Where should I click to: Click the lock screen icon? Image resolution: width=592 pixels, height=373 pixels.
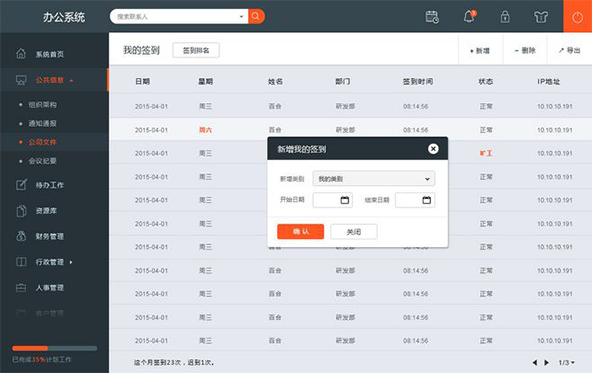point(505,17)
